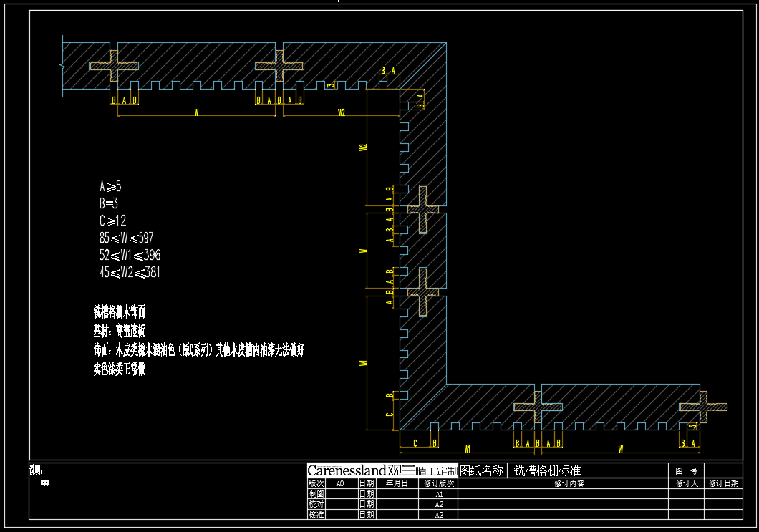Click the 图纸名称 label cell
The height and width of the screenshot is (532, 759).
(482, 470)
